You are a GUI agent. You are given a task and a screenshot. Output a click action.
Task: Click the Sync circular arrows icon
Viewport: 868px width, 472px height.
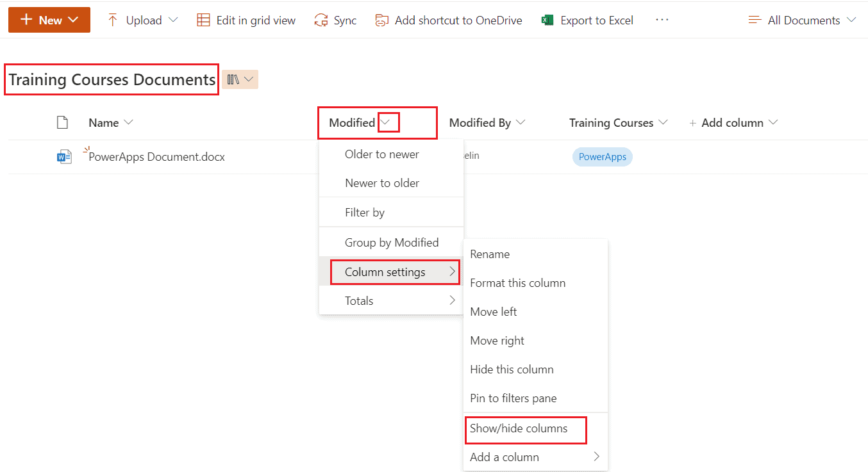pos(321,20)
